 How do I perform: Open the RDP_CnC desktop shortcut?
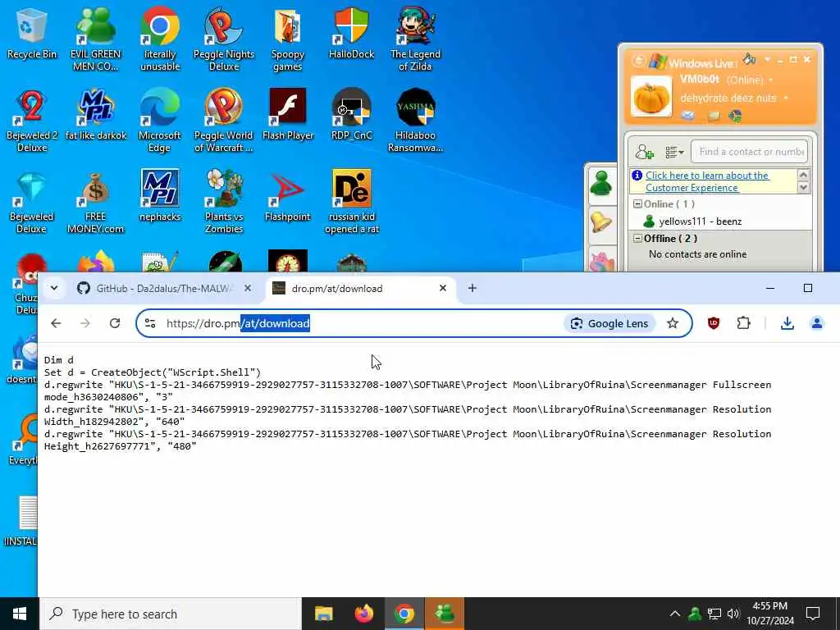pyautogui.click(x=351, y=115)
